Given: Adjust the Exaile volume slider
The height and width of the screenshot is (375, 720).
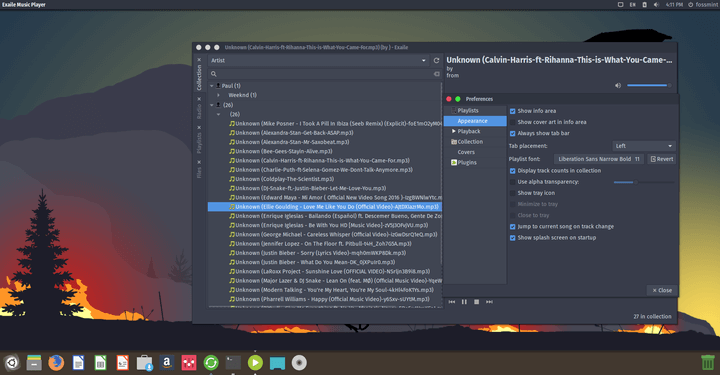Looking at the screenshot, I should click(x=649, y=85).
